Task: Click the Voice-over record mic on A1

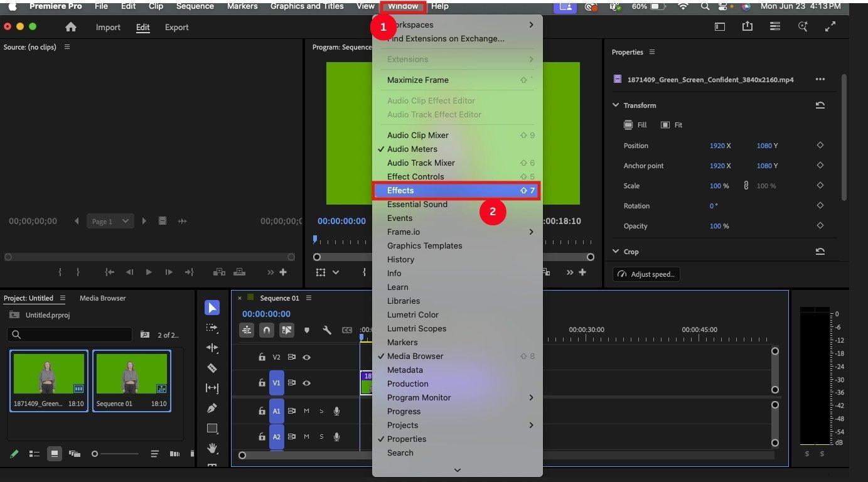Action: (337, 411)
